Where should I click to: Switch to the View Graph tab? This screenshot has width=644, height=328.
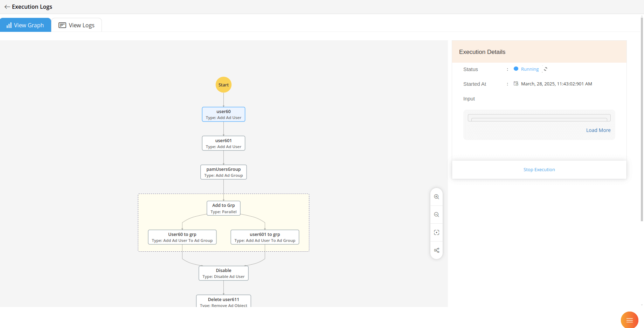[x=26, y=25]
